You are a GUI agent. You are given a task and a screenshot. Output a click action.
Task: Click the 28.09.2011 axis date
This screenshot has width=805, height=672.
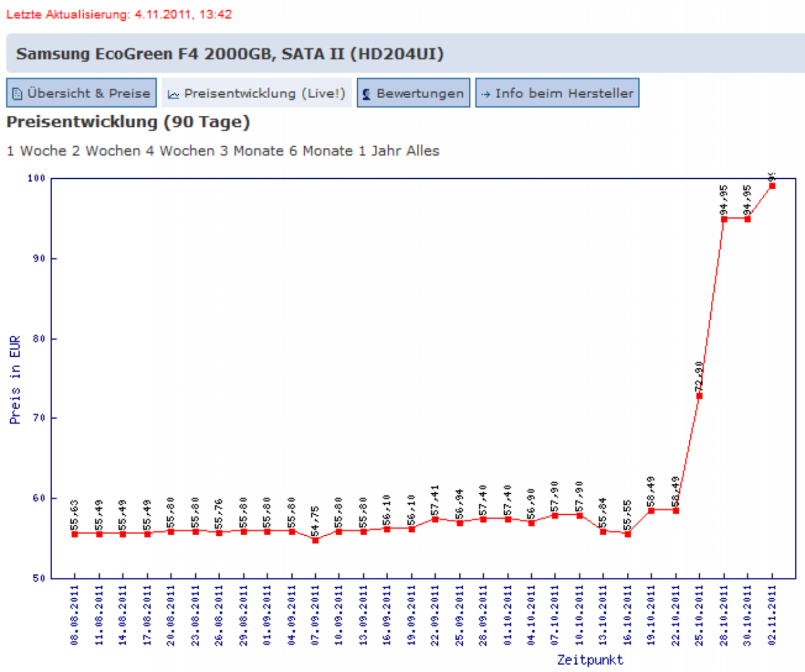(484, 616)
